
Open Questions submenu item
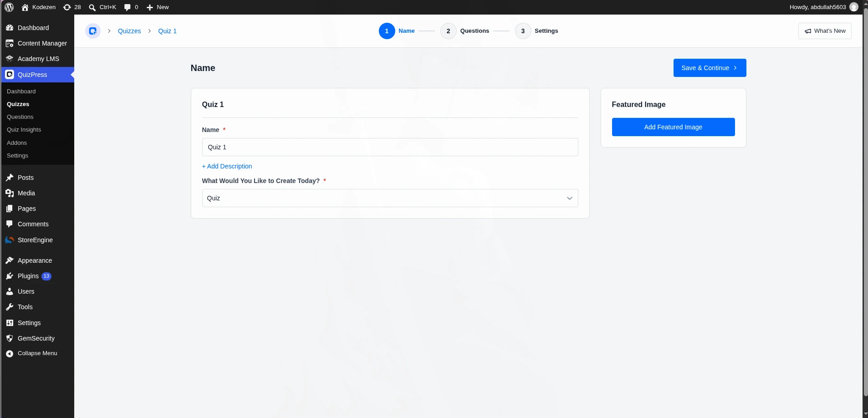pyautogui.click(x=20, y=117)
